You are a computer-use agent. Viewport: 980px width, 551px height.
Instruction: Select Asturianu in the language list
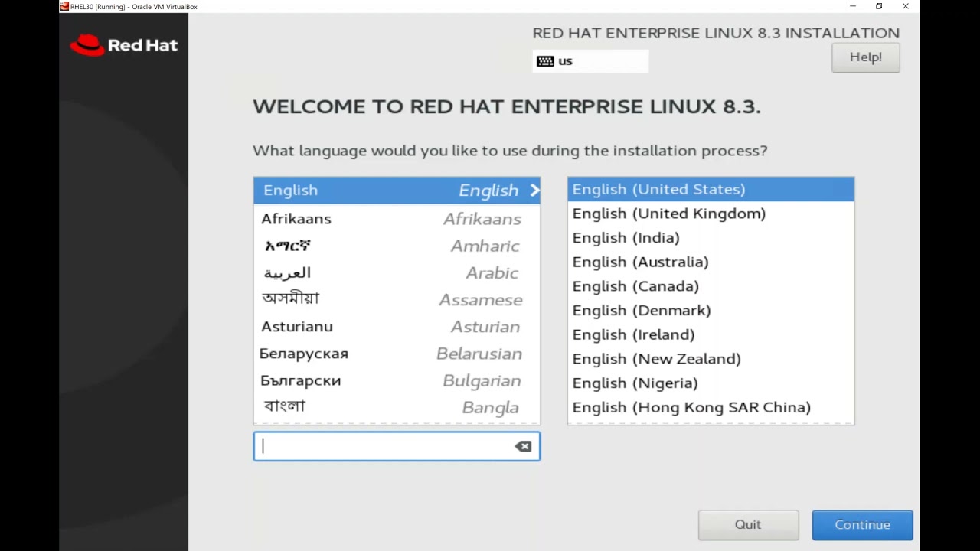pyautogui.click(x=397, y=327)
